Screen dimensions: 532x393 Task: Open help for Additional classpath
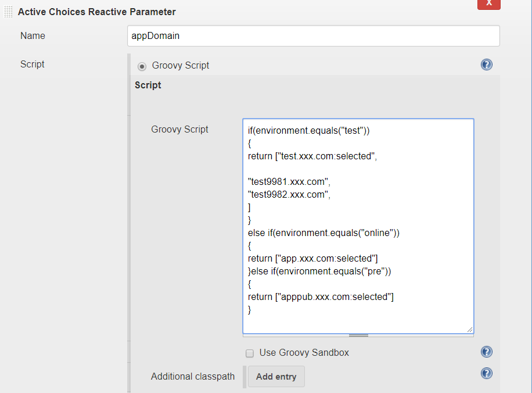point(487,373)
